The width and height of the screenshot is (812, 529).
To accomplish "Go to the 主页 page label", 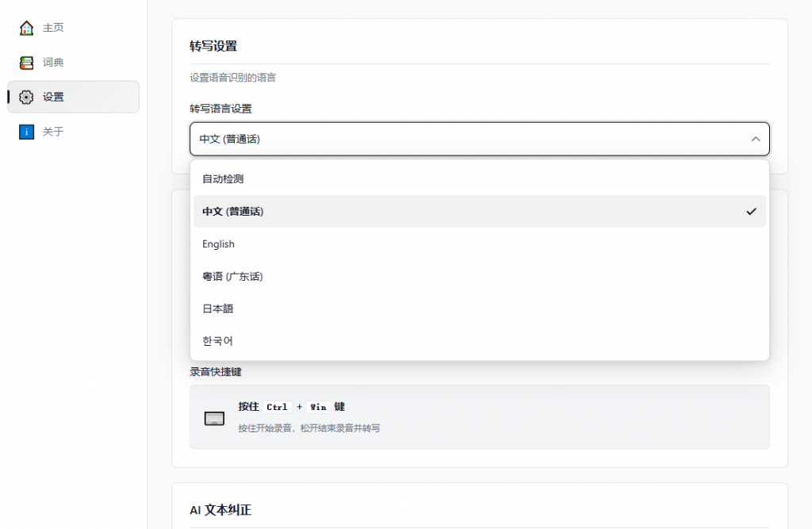I will coord(53,28).
